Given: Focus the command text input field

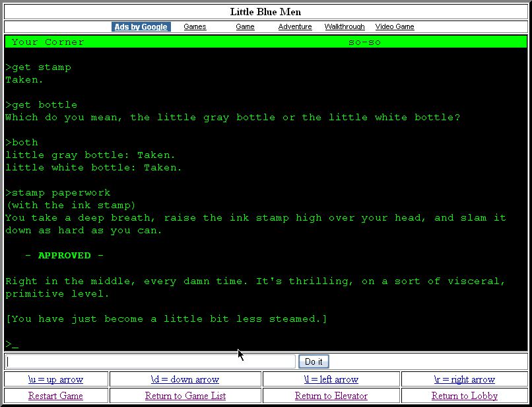Looking at the screenshot, I should 150,361.
